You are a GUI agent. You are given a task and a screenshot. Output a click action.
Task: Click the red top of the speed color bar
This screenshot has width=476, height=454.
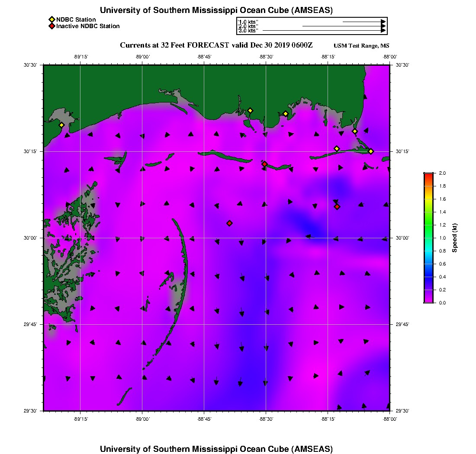428,175
